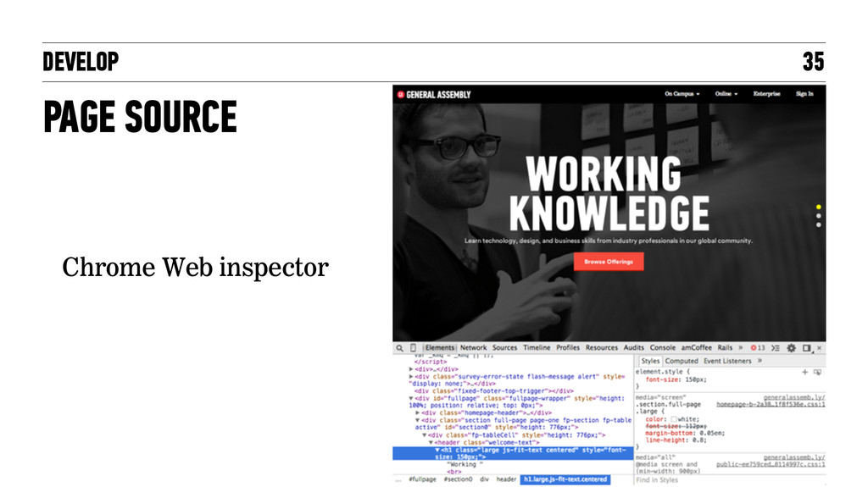Click the middle page navigation dot
The image size is (868, 487).
[818, 216]
